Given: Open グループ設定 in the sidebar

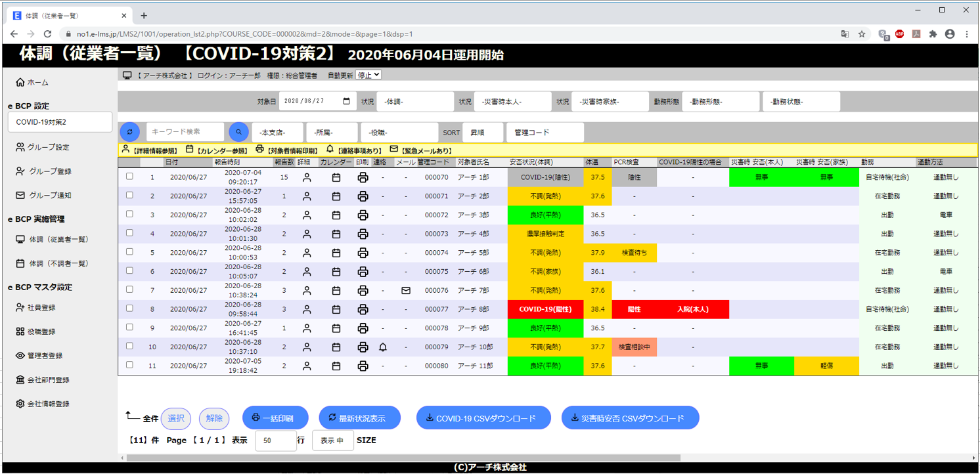Looking at the screenshot, I should click(x=49, y=148).
